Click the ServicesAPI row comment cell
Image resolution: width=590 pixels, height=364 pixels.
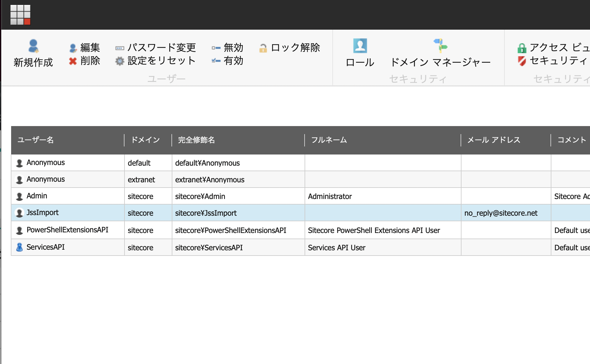pos(571,248)
